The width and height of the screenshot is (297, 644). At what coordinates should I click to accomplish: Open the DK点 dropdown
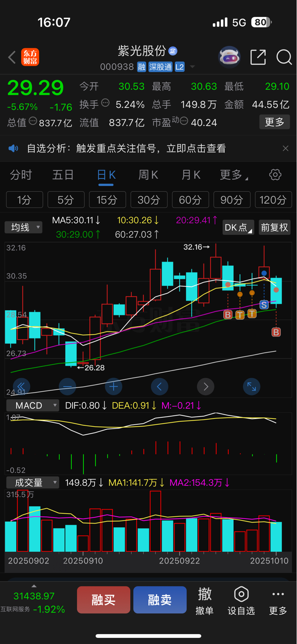238,227
